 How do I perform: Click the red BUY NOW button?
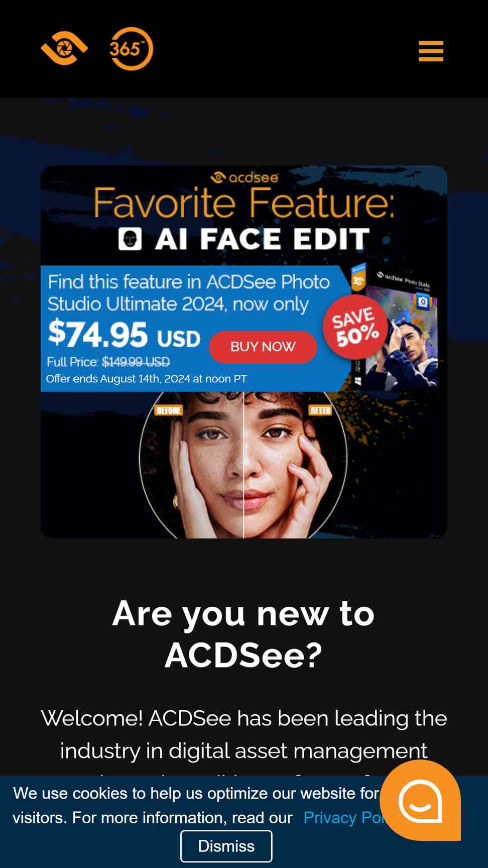(263, 347)
